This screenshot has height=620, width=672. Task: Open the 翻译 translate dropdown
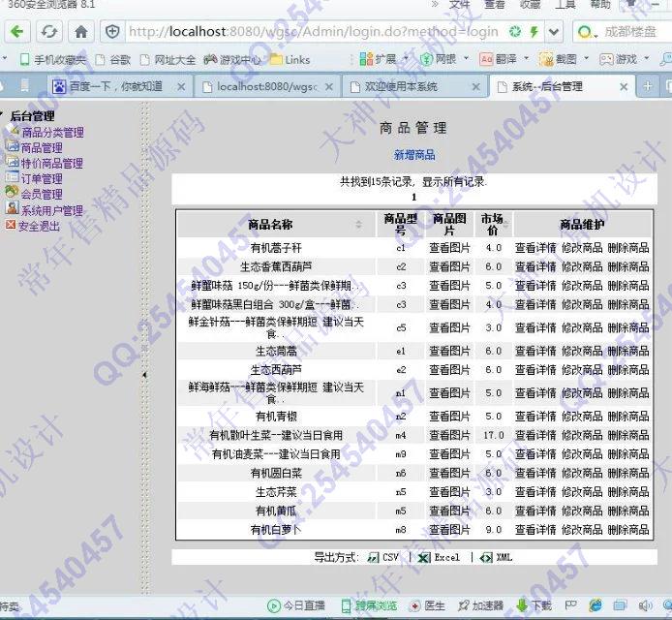pyautogui.click(x=504, y=59)
